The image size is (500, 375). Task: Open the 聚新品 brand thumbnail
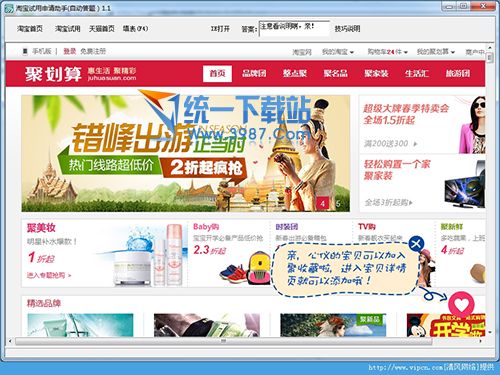[x=333, y=325]
